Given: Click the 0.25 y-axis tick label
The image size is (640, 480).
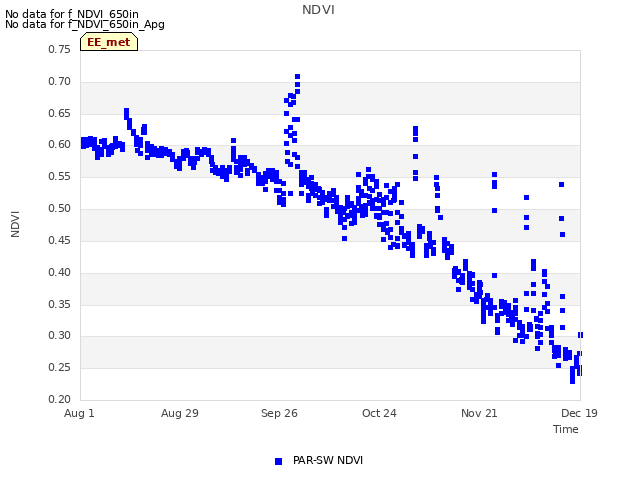Looking at the screenshot, I should tap(60, 367).
